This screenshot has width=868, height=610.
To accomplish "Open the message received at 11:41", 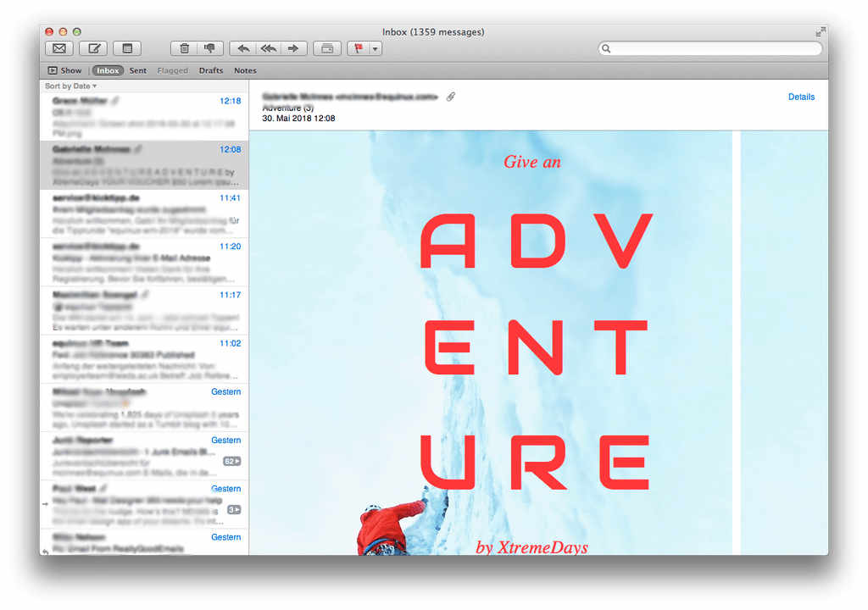I will coord(144,213).
